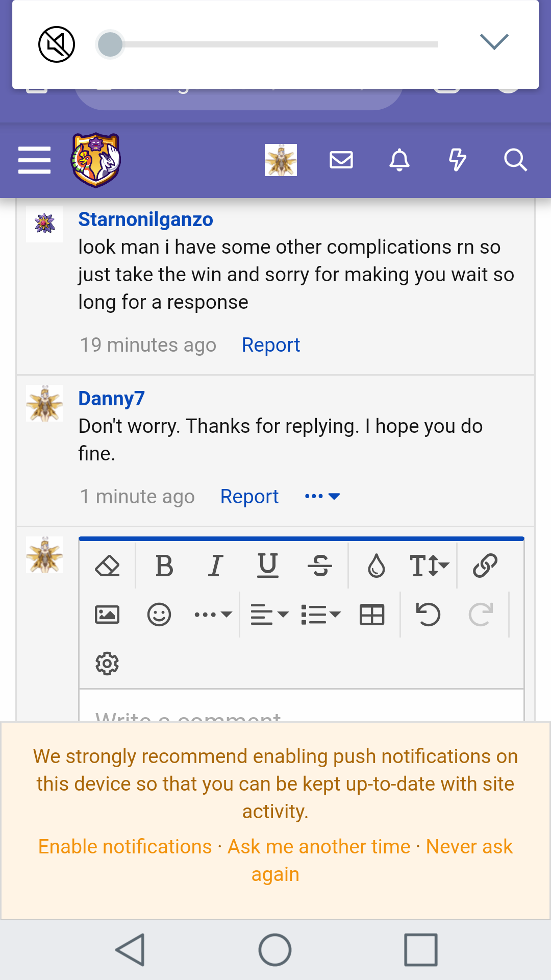Toggle bold formatting in editor
551x980 pixels.
(164, 566)
